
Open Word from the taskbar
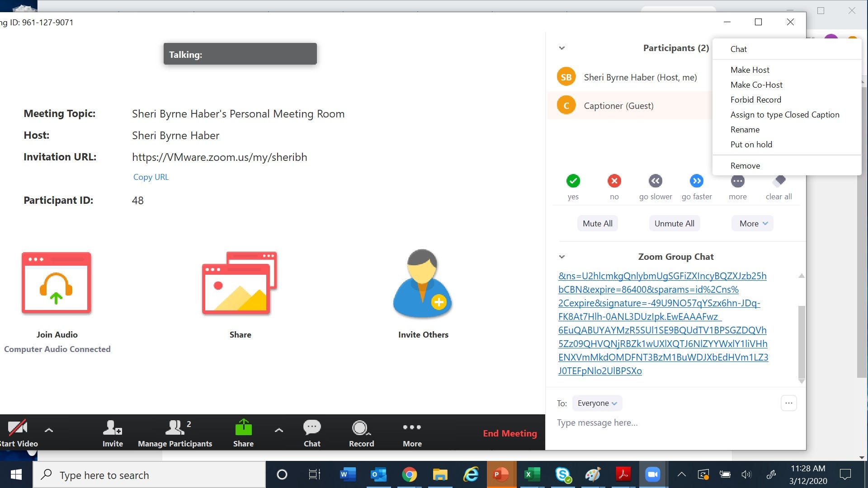[x=348, y=474]
